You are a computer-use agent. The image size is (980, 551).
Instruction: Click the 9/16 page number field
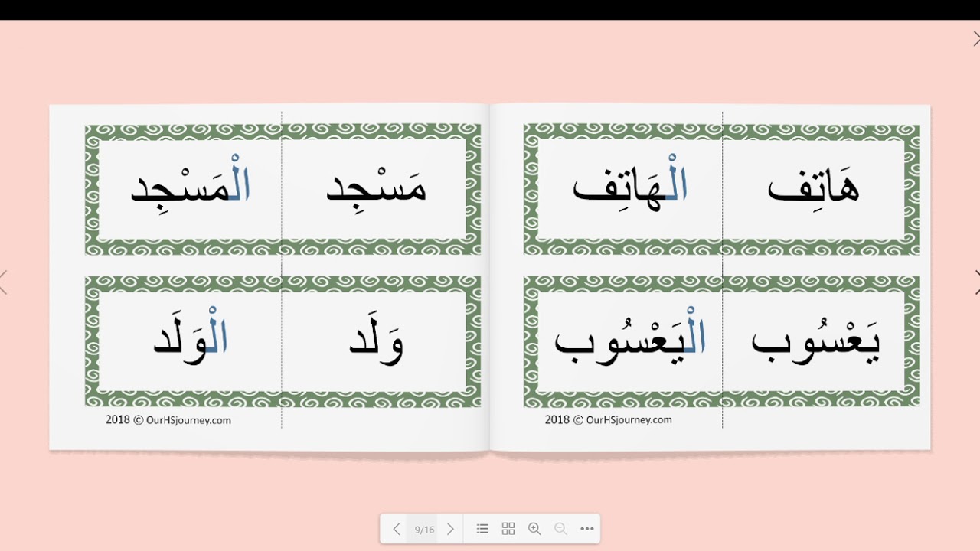click(424, 529)
